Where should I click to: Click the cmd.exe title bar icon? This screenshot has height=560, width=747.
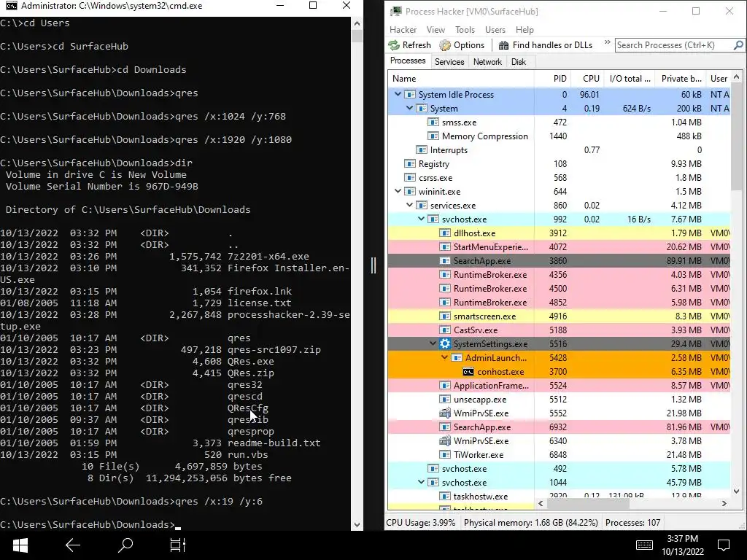coord(10,6)
